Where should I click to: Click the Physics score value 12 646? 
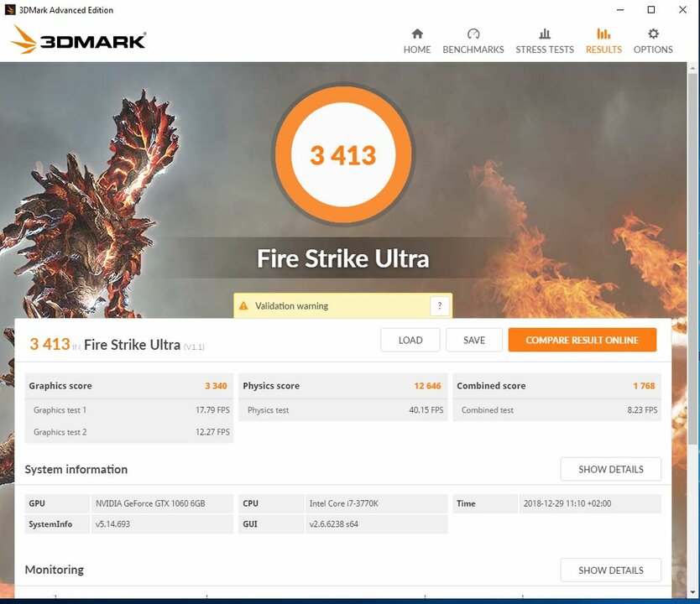pos(427,386)
